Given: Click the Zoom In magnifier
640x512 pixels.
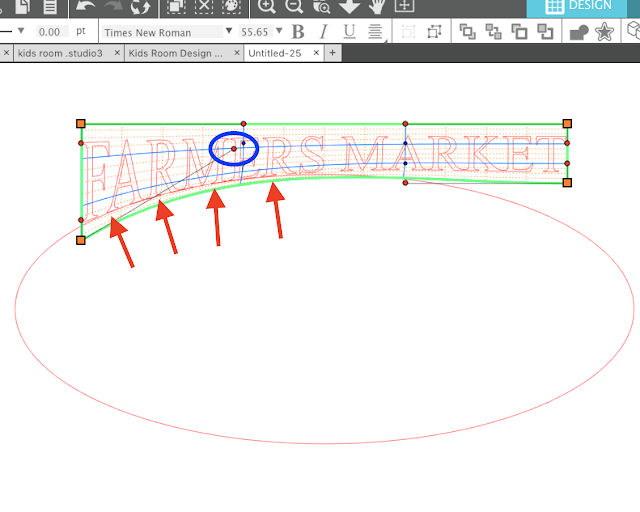Looking at the screenshot, I should click(267, 6).
